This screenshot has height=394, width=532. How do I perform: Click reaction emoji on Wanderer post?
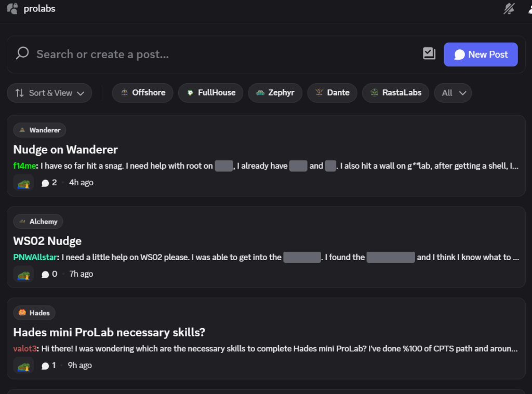pyautogui.click(x=23, y=183)
